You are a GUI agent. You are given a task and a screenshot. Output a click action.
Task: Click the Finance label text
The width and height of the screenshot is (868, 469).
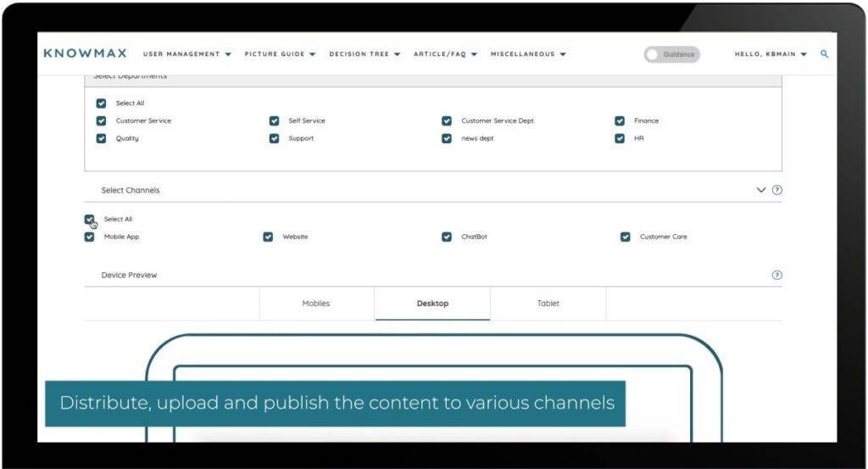pos(646,120)
